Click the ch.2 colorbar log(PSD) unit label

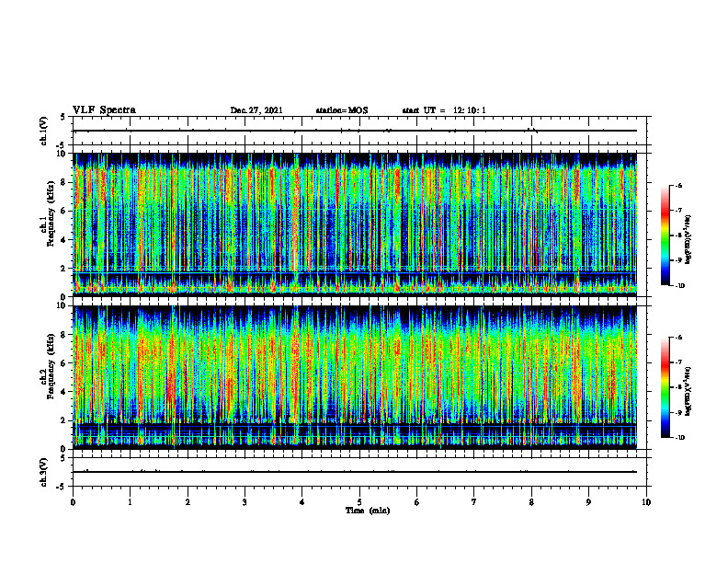(688, 391)
